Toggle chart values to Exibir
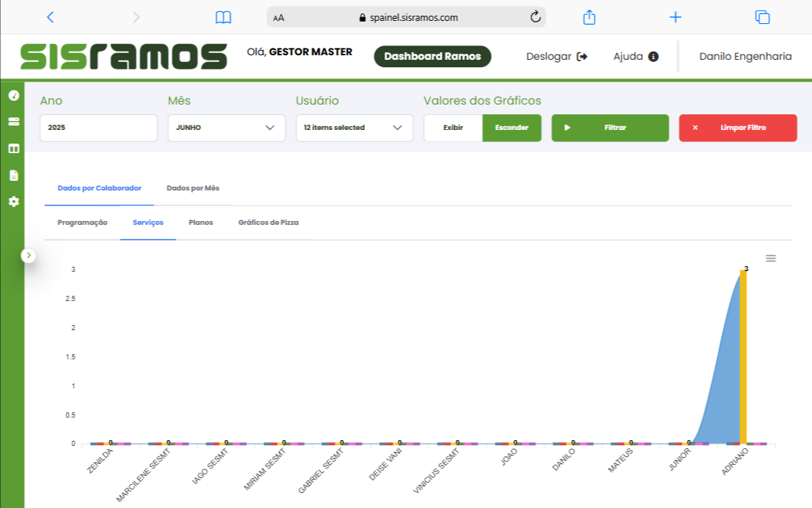812x508 pixels. [453, 128]
